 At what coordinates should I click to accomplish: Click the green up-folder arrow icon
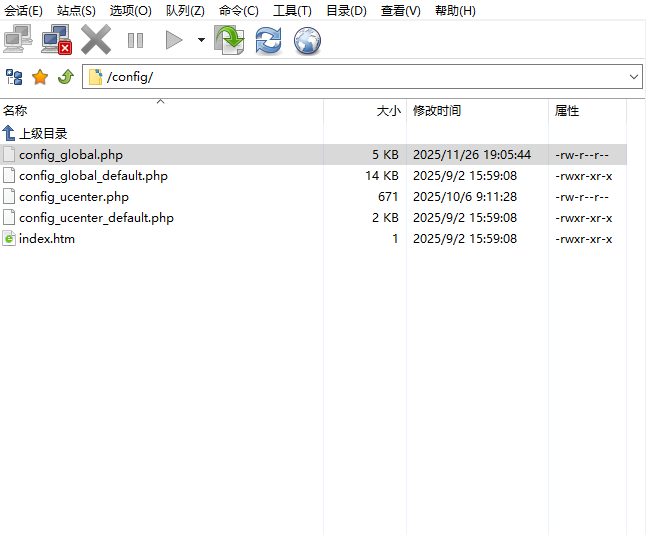66,77
